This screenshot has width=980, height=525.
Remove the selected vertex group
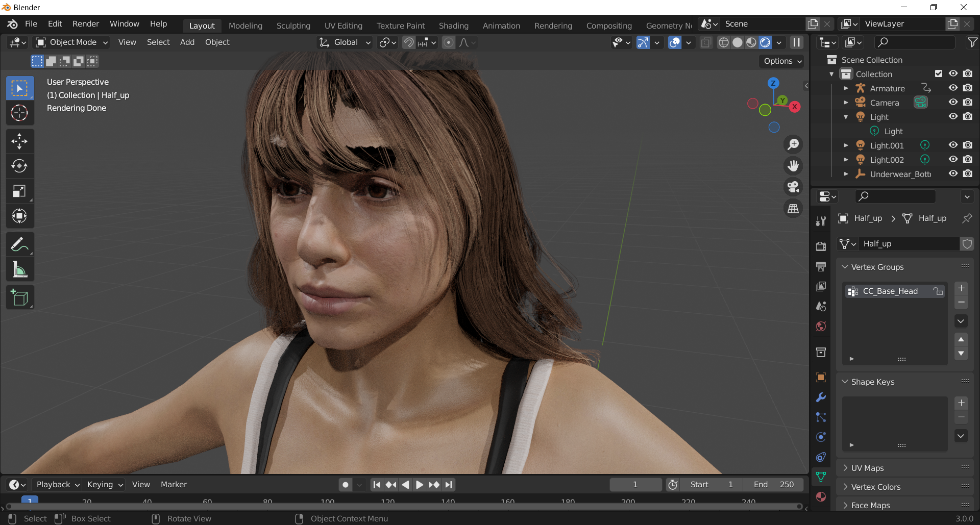(x=961, y=303)
